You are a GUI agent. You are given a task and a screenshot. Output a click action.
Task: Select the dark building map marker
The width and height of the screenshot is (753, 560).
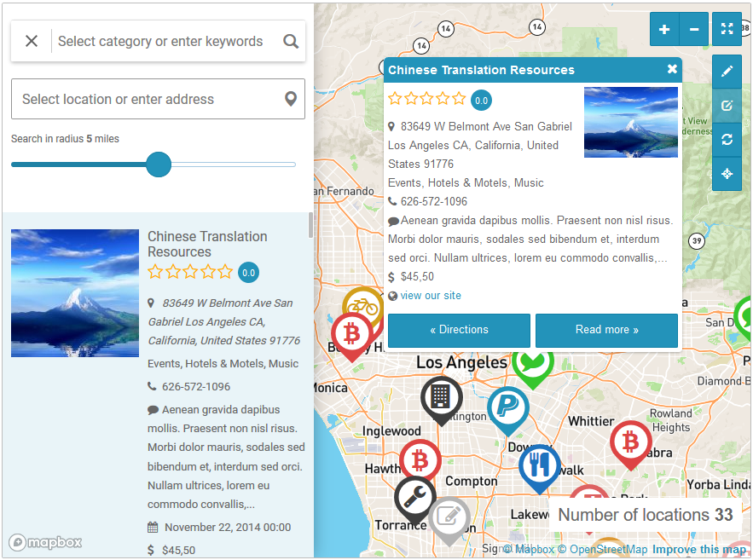pos(442,401)
